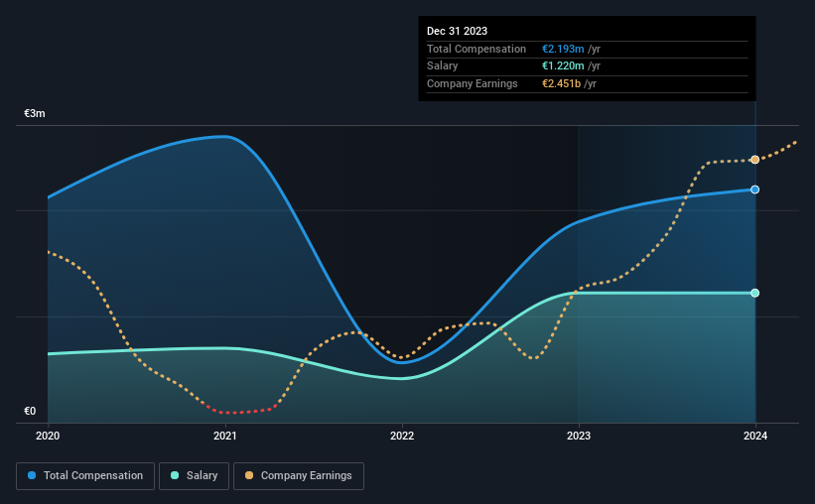Click the Dec 31 2023 tooltip date
The image size is (815, 504).
(x=457, y=31)
